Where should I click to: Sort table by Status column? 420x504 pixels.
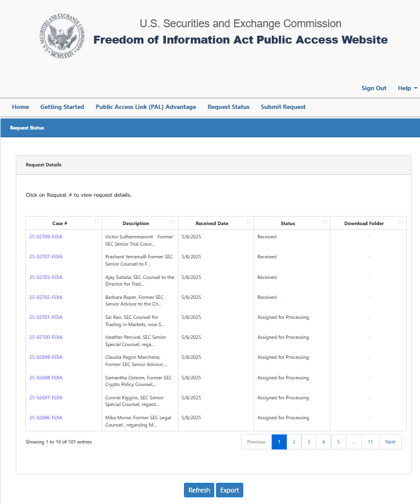(x=325, y=222)
